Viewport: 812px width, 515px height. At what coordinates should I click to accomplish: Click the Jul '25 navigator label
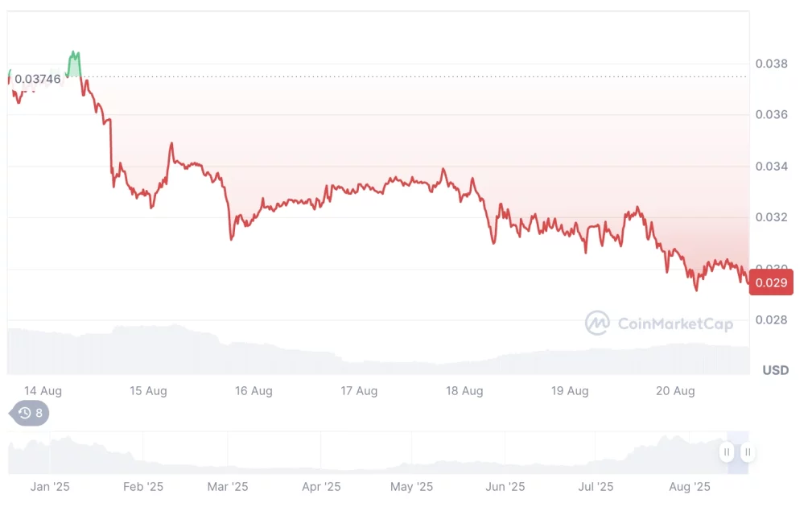(596, 487)
